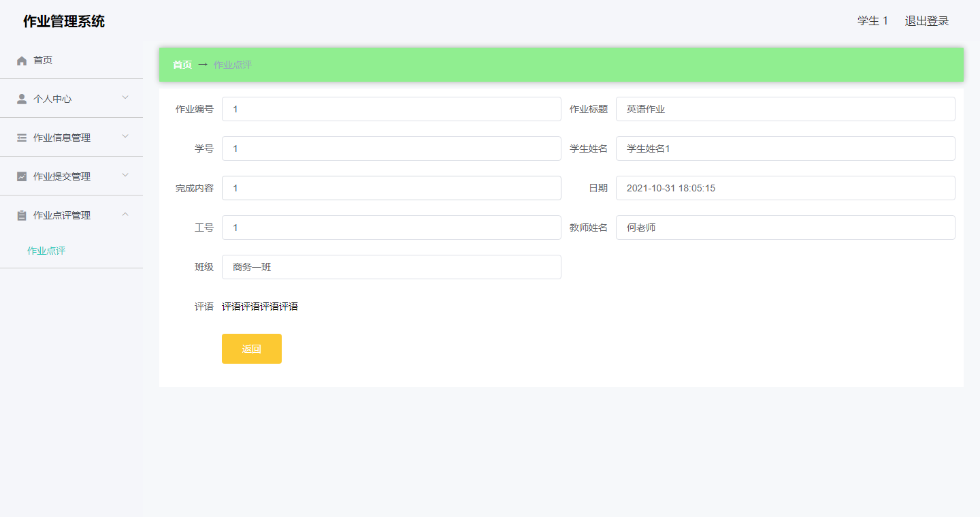This screenshot has height=517, width=980.
Task: Click the 学生 1 user label
Action: tap(872, 21)
